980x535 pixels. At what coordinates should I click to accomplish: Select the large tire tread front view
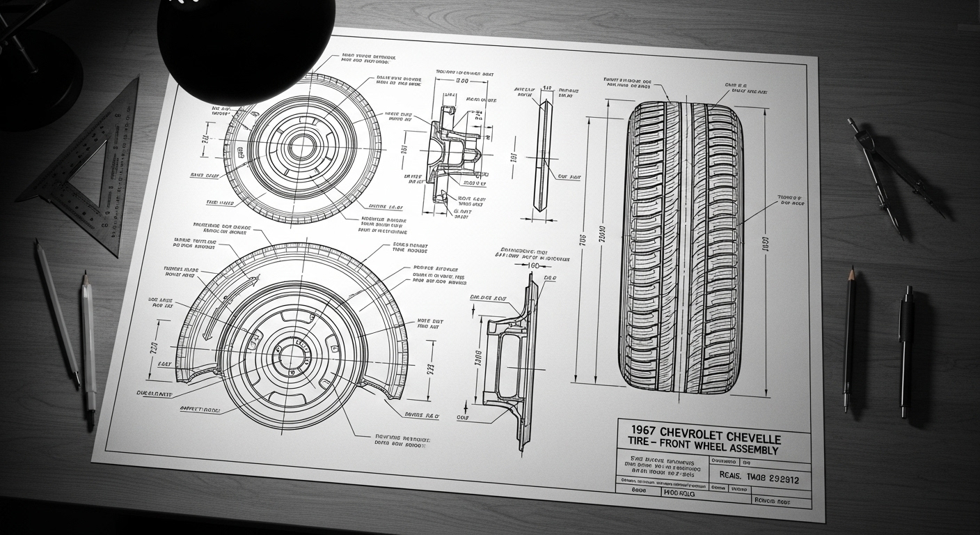(x=684, y=244)
